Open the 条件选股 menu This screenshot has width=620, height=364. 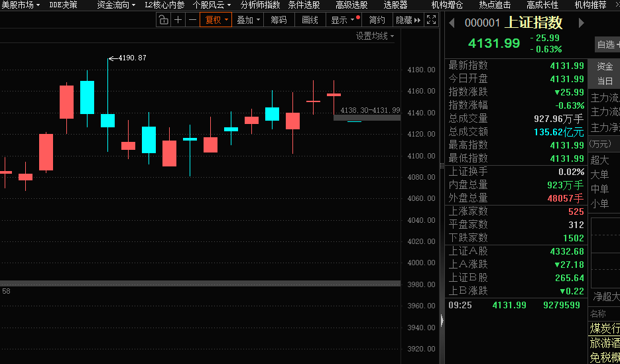pyautogui.click(x=304, y=5)
